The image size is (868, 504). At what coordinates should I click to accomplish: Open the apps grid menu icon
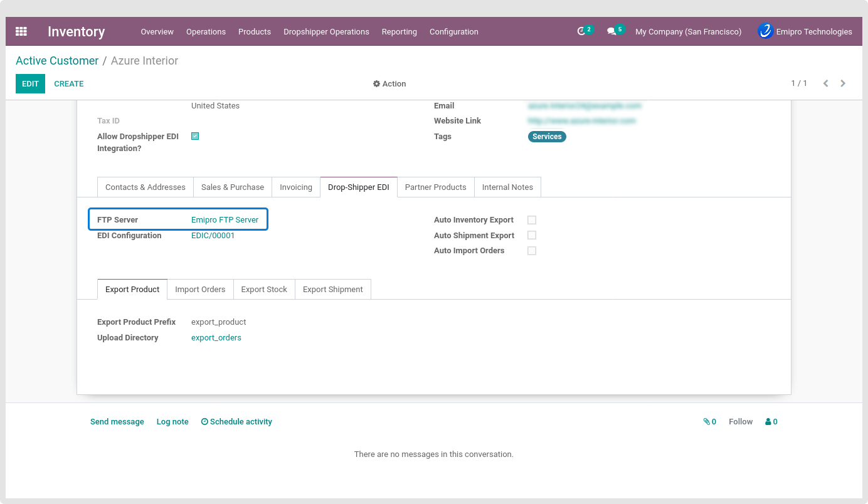(21, 31)
